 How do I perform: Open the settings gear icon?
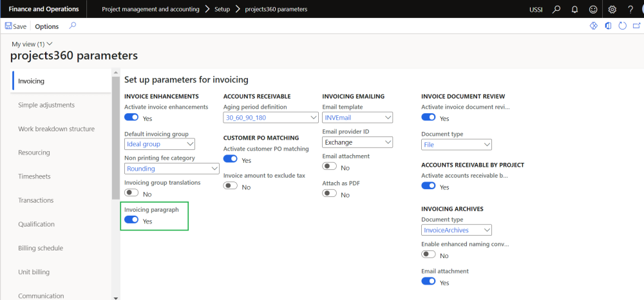(612, 9)
